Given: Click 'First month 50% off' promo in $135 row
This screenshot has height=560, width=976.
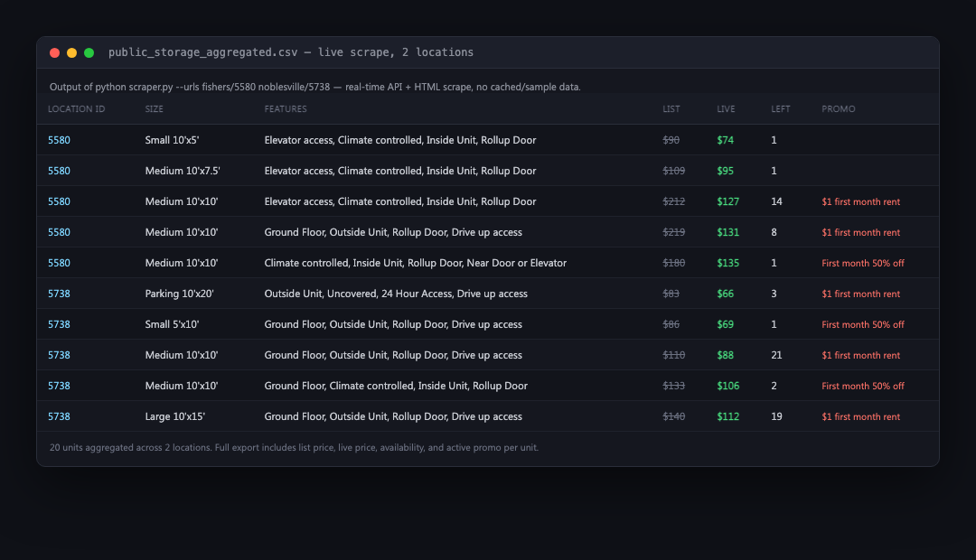Looking at the screenshot, I should [863, 263].
